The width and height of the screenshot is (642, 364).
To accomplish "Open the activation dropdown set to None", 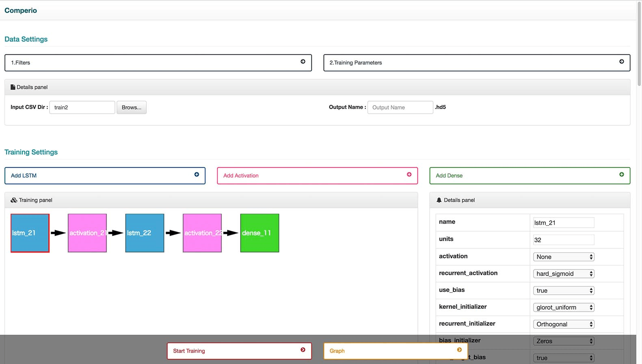I will pyautogui.click(x=563, y=257).
